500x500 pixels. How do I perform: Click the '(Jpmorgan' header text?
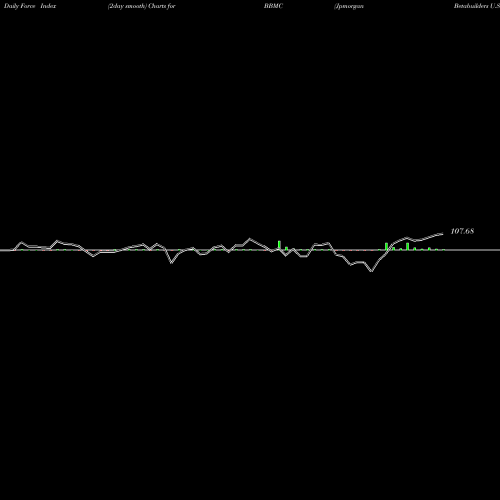pyautogui.click(x=349, y=6)
